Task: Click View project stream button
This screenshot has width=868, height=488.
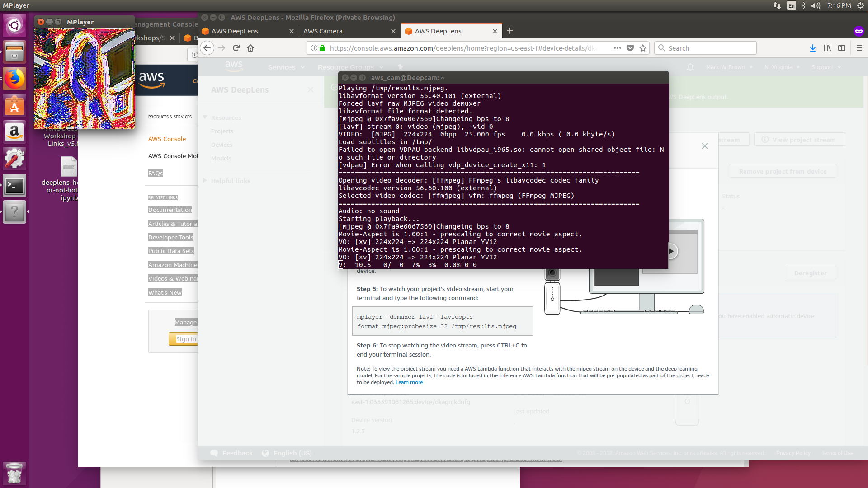Action: [799, 139]
